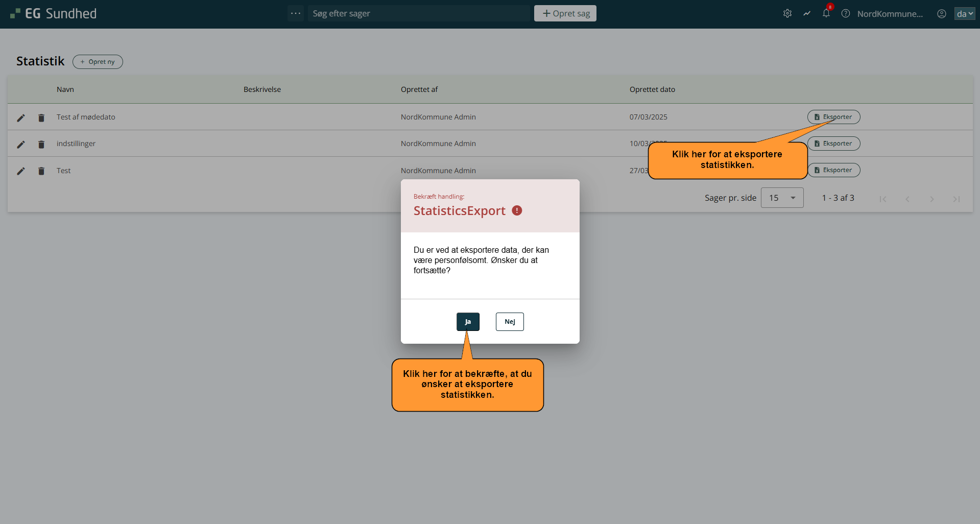Open the user profile icon
This screenshot has width=980, height=524.
pos(941,14)
